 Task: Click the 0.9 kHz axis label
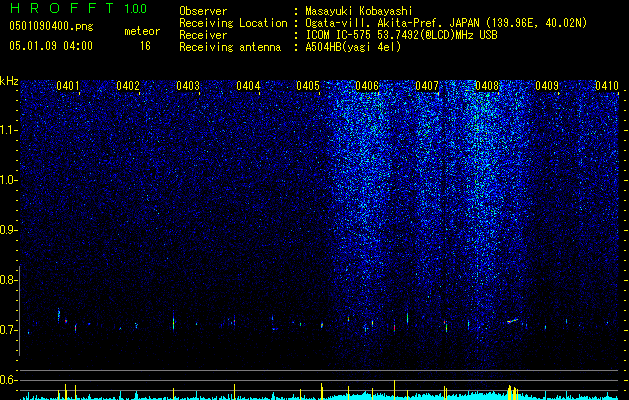pyautogui.click(x=8, y=230)
